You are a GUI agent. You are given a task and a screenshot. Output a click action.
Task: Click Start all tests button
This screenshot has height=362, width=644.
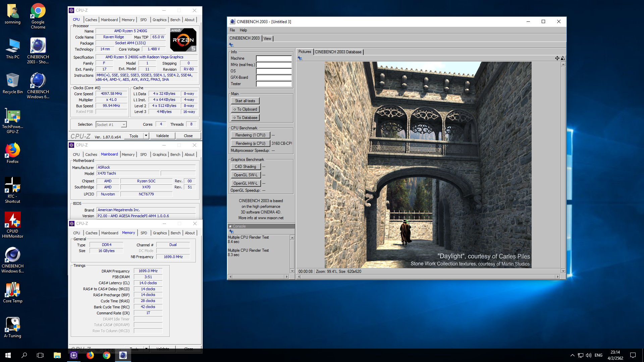pos(245,101)
